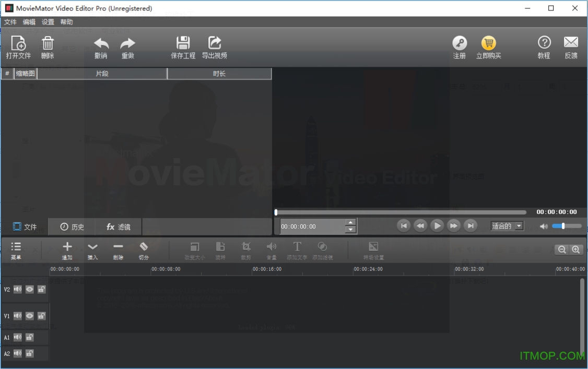This screenshot has width=588, height=369.
Task: Skip to start of video
Action: [404, 225]
